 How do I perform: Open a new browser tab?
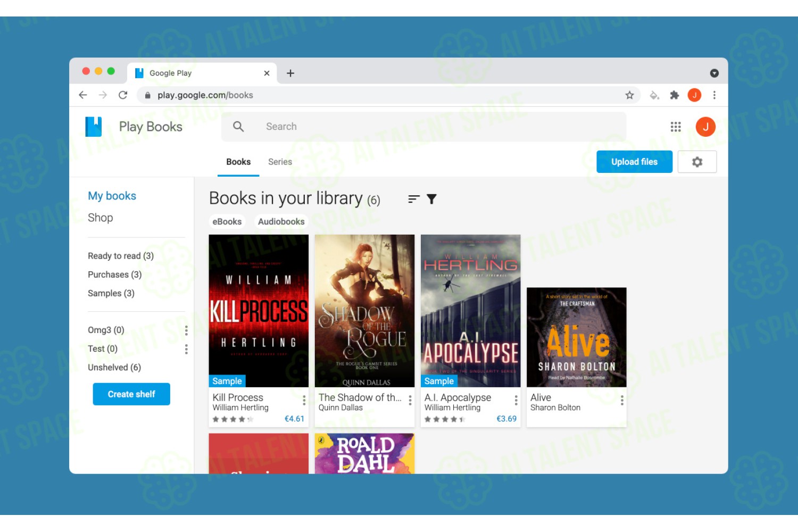pos(290,73)
